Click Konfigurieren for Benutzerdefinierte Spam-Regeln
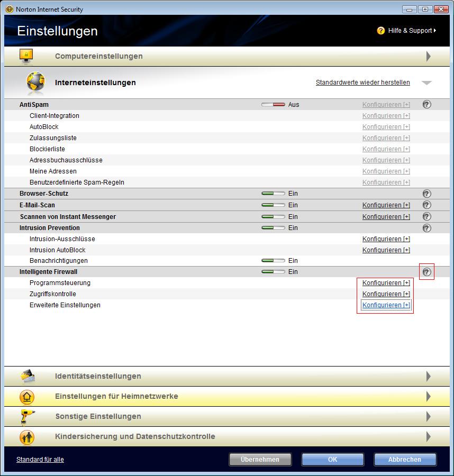454x476 pixels. pyautogui.click(x=386, y=182)
